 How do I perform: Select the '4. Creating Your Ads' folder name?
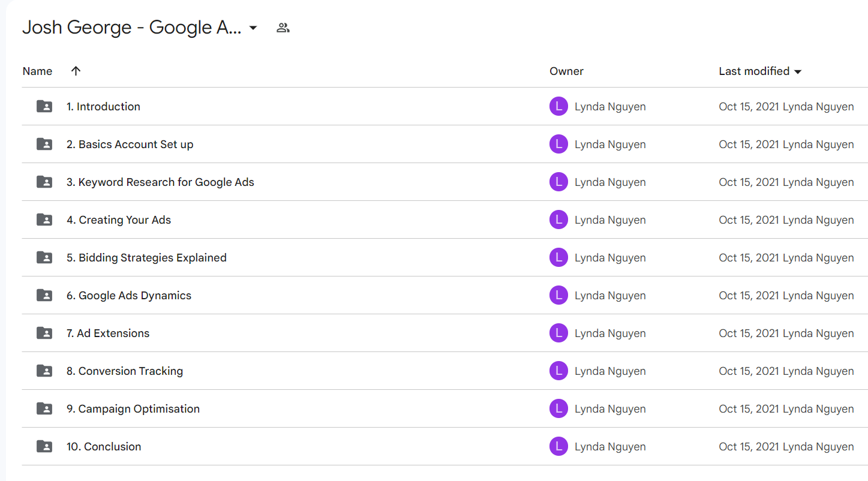(119, 220)
